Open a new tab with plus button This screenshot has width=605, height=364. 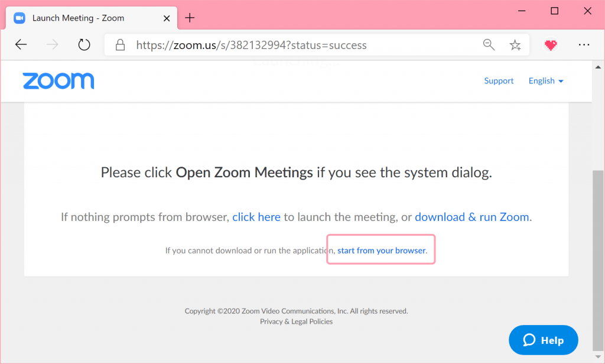pos(190,18)
